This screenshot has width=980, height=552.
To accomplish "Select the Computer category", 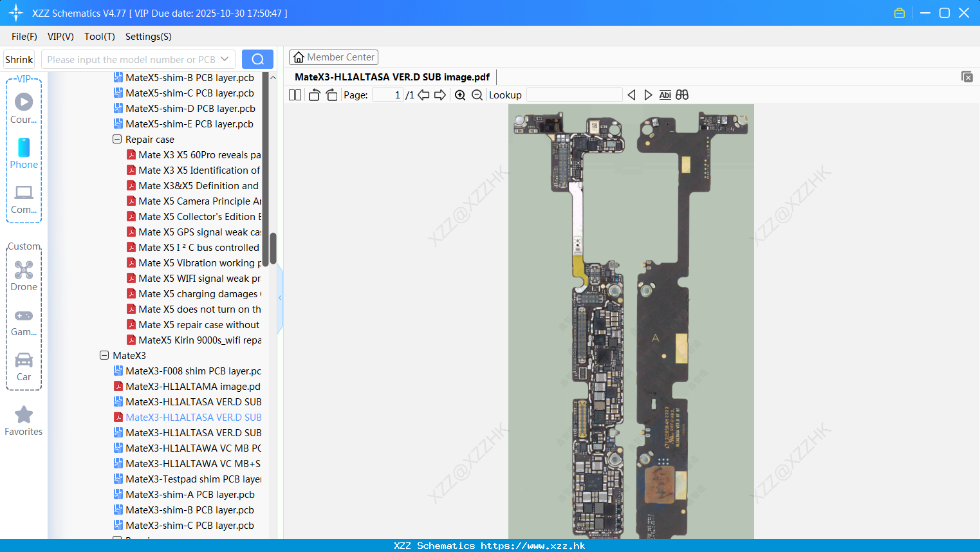I will click(24, 199).
